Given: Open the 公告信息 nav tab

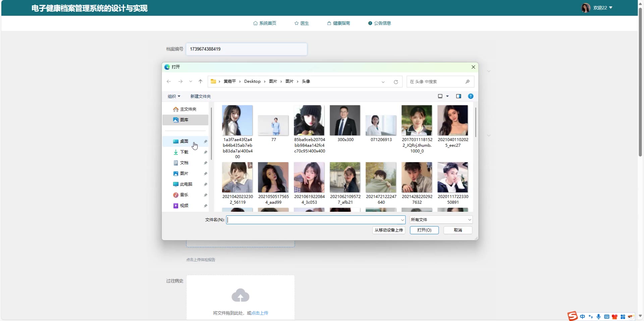Looking at the screenshot, I should point(380,23).
